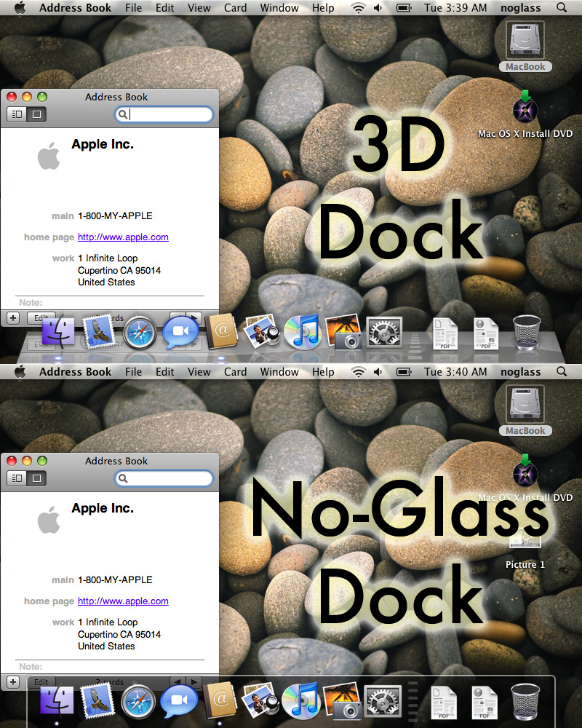Viewport: 582px width, 728px height.
Task: Click 'Cupertino CA 95014' in 3:40 AM card
Action: point(119,634)
